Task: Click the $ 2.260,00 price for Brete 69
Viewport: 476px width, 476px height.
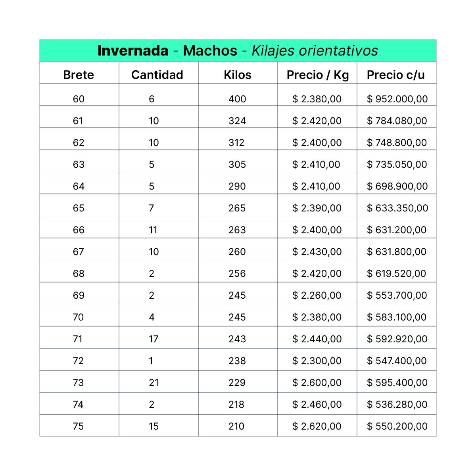Action: (317, 295)
